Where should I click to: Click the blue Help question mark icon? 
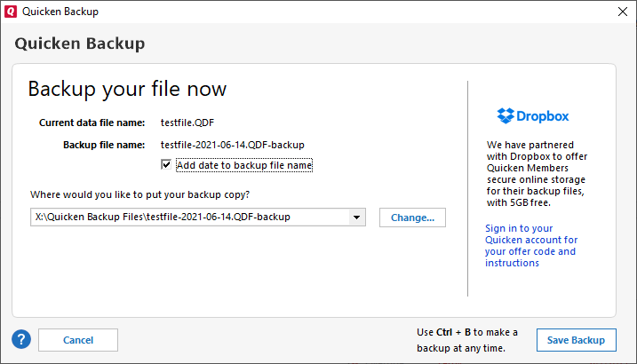pyautogui.click(x=21, y=339)
